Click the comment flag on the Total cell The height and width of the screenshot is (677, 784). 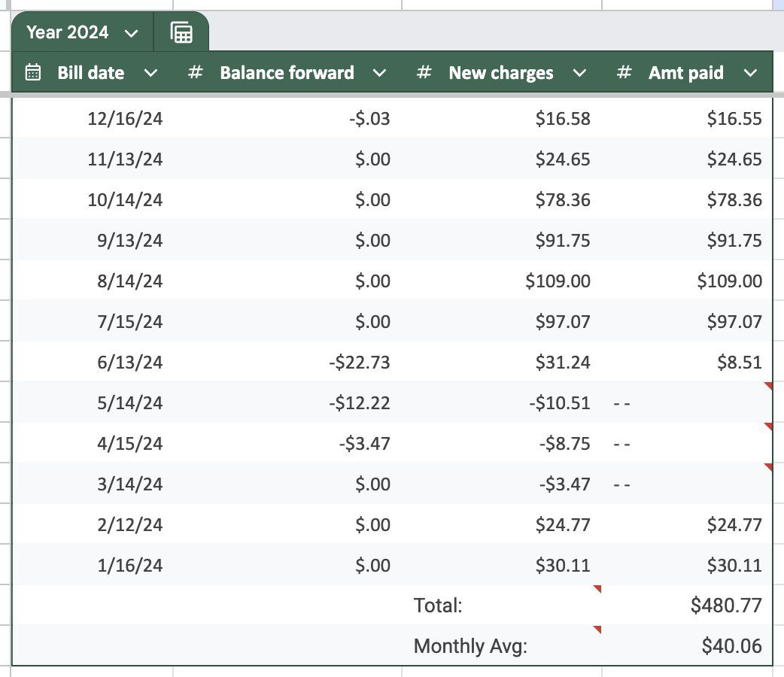pyautogui.click(x=597, y=591)
